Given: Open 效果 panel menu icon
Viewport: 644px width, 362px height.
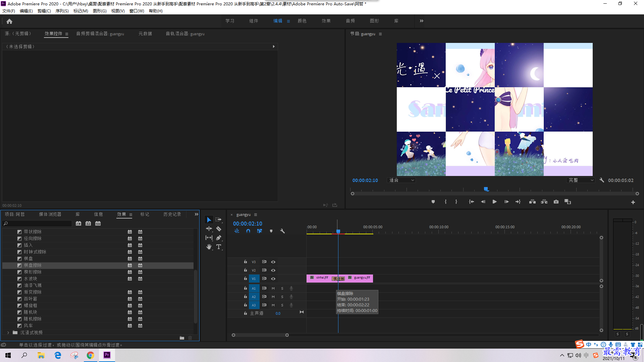Looking at the screenshot, I should click(131, 215).
